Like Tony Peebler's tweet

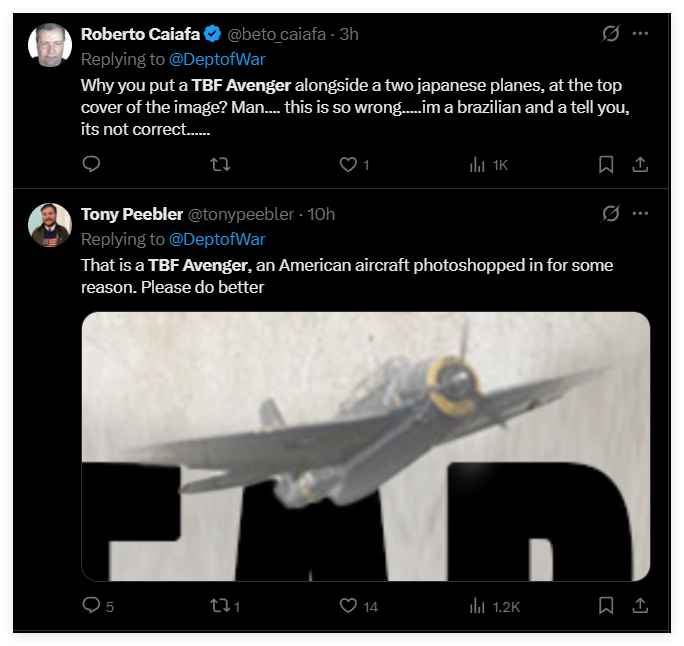(x=348, y=605)
